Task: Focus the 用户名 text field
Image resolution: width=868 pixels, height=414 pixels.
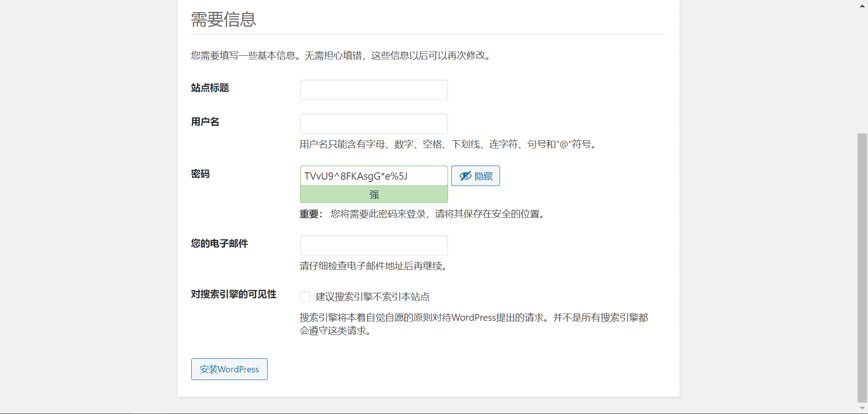Action: 374,124
